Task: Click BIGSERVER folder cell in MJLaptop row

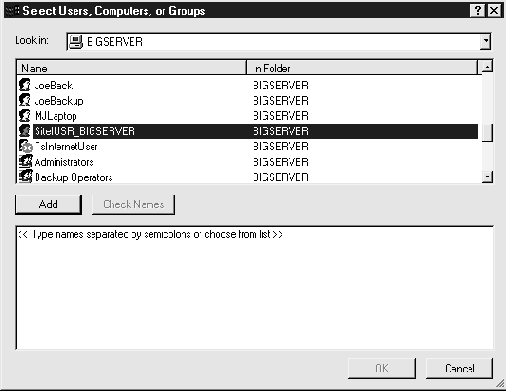Action: (x=281, y=116)
